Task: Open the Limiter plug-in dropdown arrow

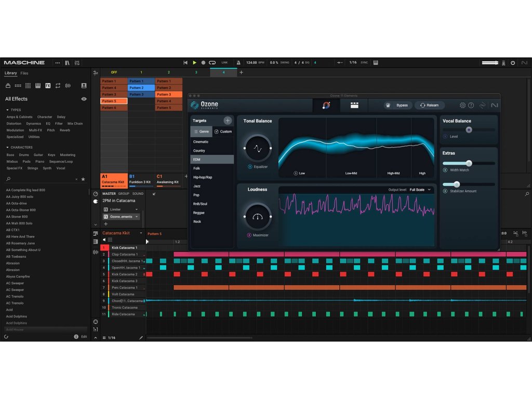Action: (137, 210)
